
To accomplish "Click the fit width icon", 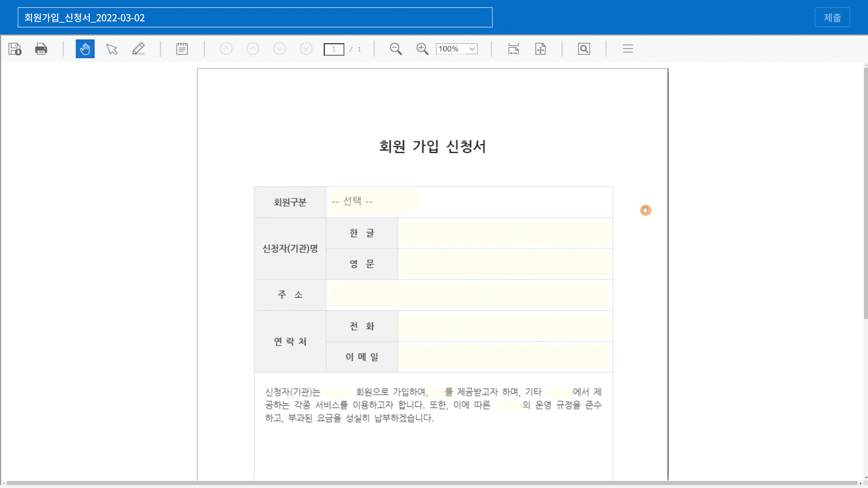I will 514,49.
